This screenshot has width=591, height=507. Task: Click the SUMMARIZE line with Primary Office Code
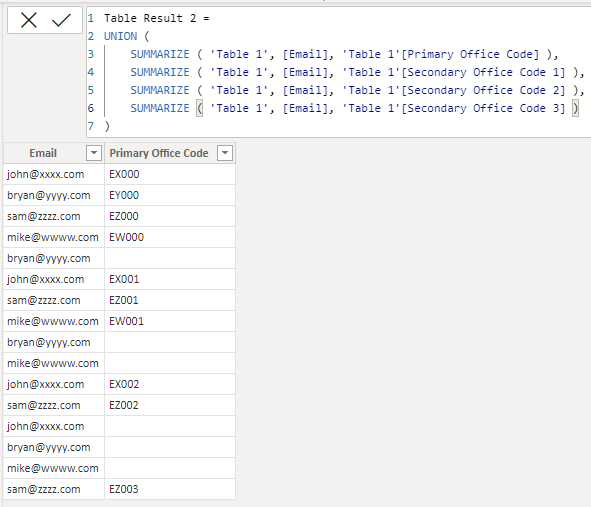344,54
